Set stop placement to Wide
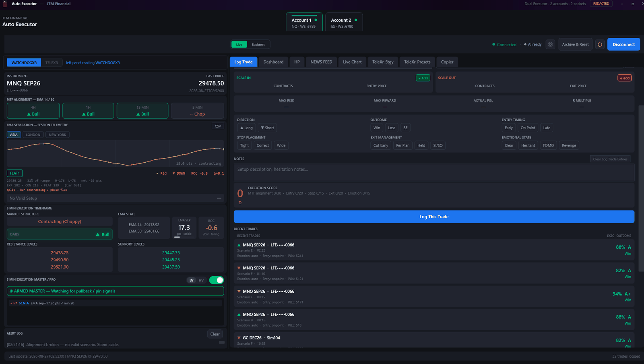 pyautogui.click(x=281, y=146)
